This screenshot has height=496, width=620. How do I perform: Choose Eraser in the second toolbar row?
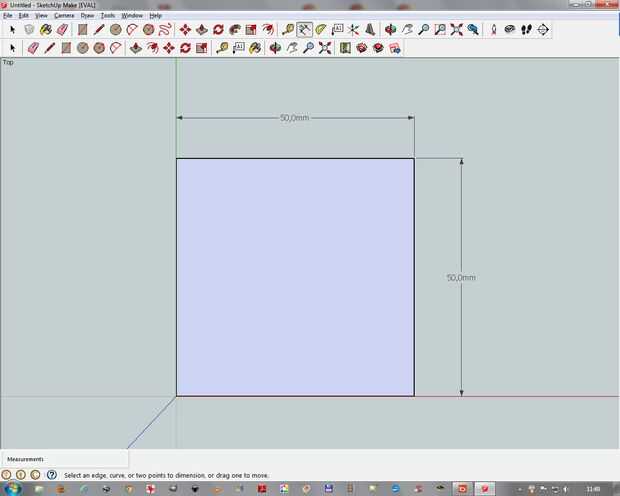(33, 48)
